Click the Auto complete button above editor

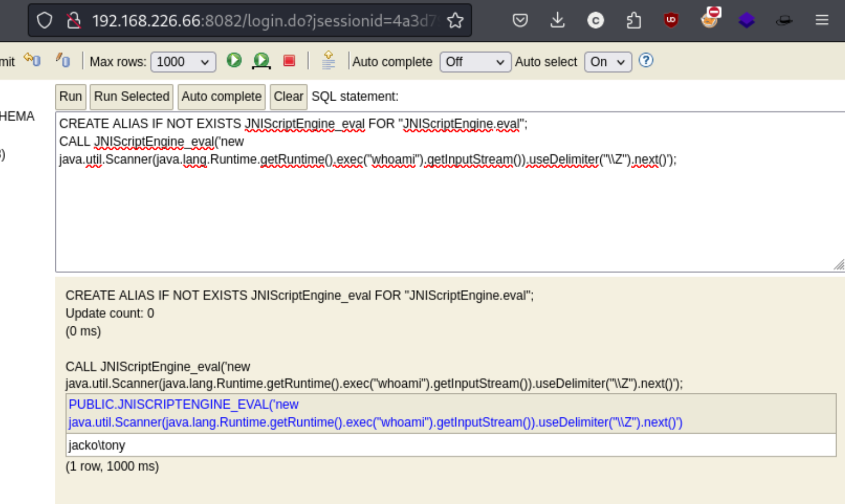(221, 97)
